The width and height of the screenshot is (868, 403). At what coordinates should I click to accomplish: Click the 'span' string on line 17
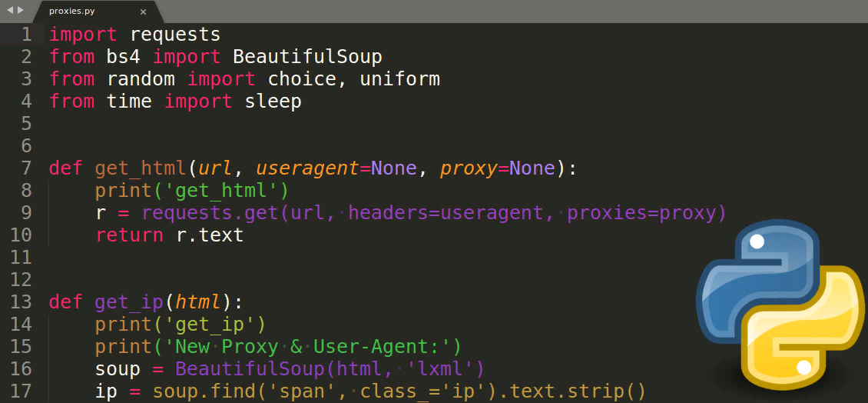(x=301, y=392)
